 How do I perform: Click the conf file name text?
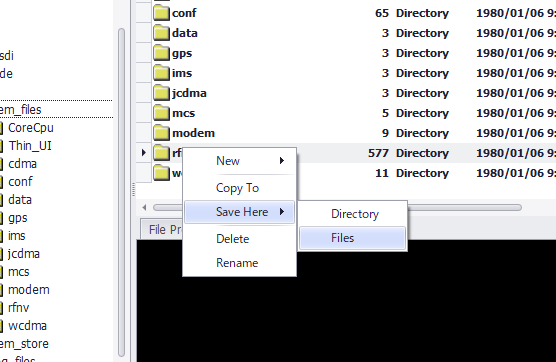pos(184,13)
